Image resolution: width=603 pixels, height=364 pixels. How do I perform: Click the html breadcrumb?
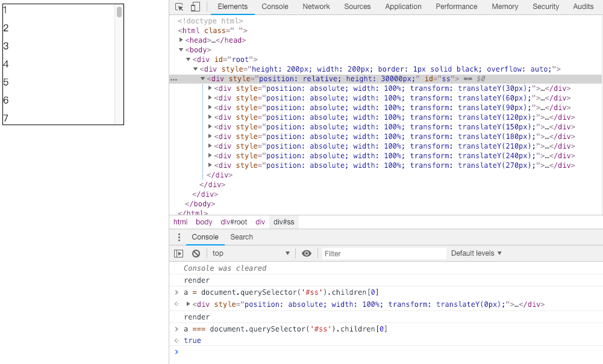[180, 222]
